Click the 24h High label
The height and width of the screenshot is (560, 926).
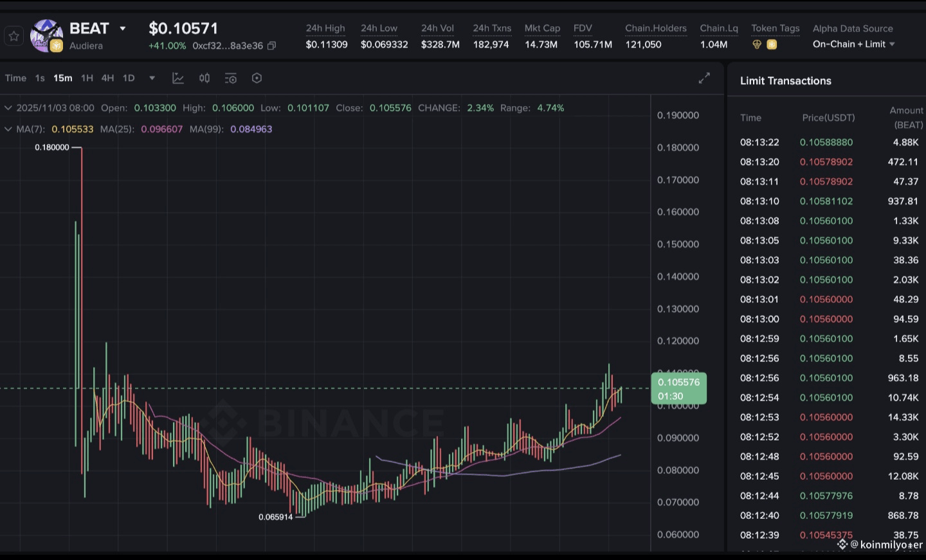325,28
